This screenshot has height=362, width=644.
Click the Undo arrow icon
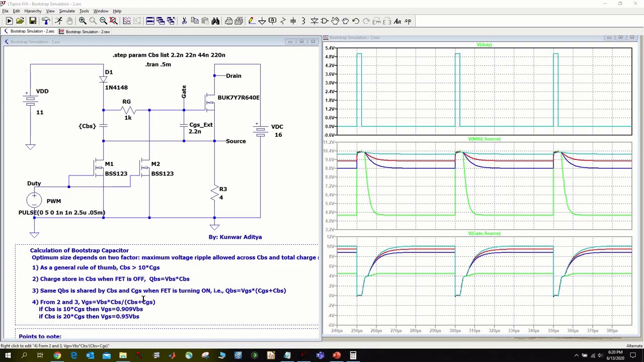point(356,21)
